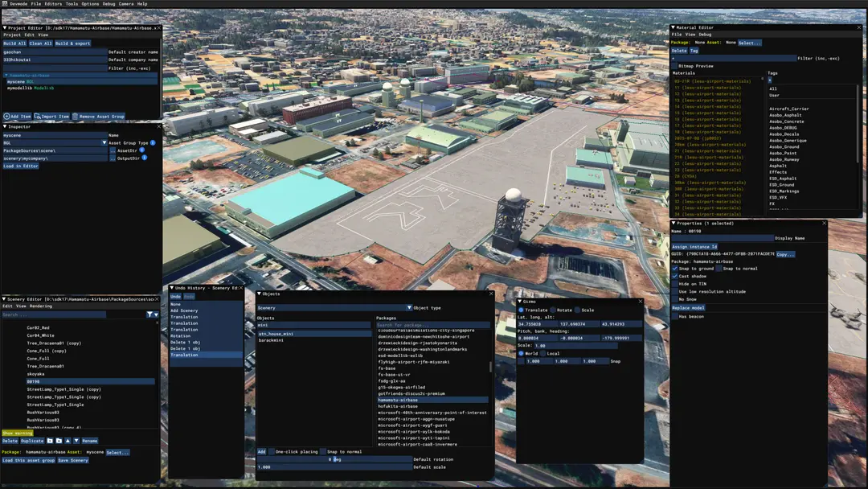The image size is (868, 489).
Task: Open the Project menu in Project Editor
Action: (x=12, y=35)
